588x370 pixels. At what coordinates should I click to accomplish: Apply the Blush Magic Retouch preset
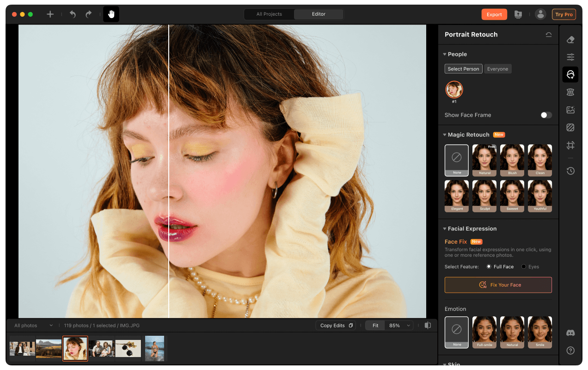click(x=512, y=160)
